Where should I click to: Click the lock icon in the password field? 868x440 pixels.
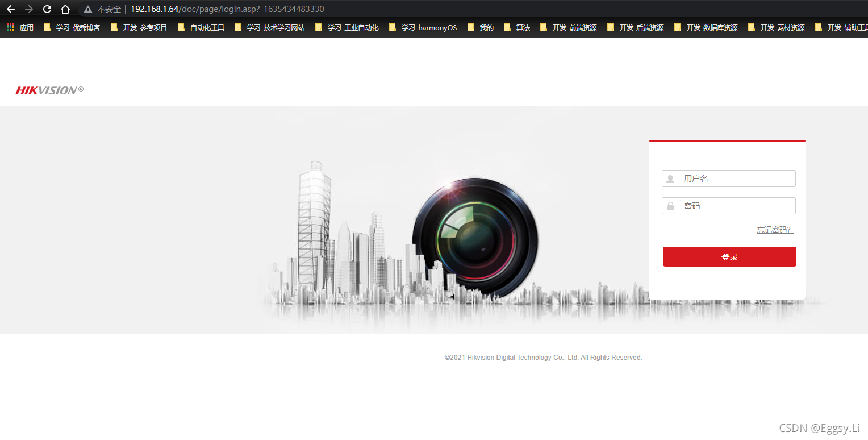click(x=670, y=206)
